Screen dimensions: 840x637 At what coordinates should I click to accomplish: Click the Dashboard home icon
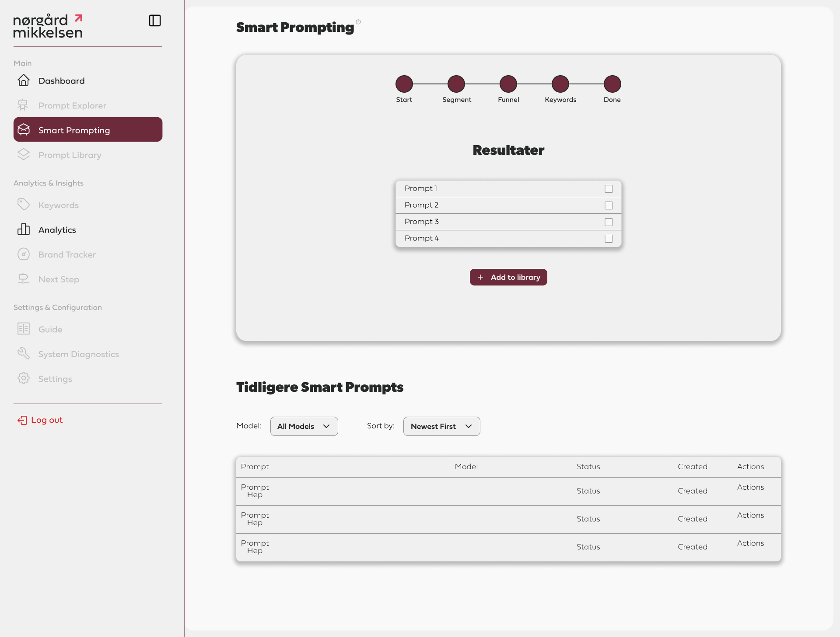(x=24, y=80)
